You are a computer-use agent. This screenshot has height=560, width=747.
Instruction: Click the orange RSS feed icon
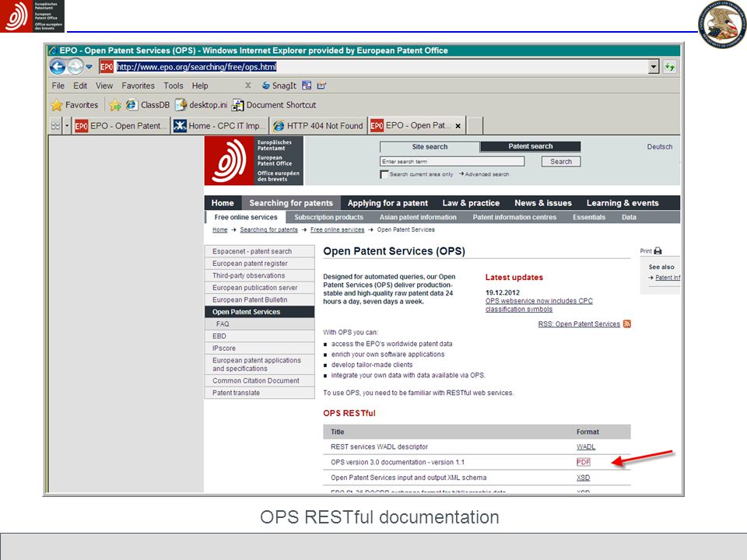[x=627, y=324]
